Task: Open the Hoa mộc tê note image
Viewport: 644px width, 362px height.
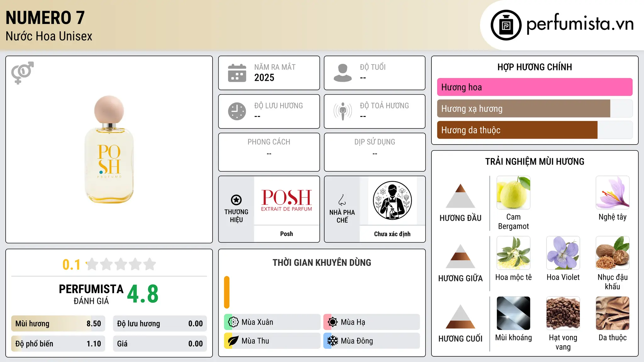Action: pyautogui.click(x=514, y=253)
